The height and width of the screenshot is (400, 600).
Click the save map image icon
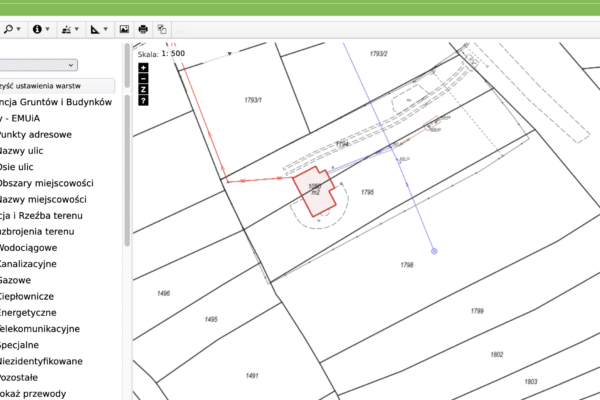click(124, 29)
